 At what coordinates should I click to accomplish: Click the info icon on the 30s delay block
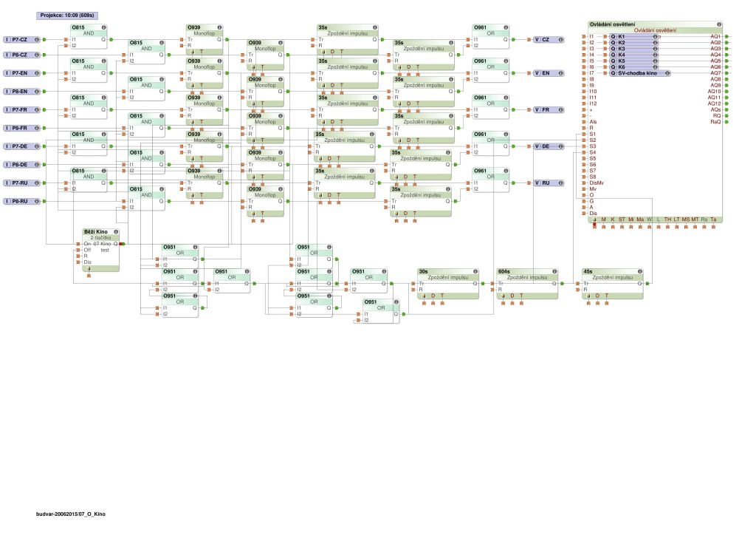point(475,272)
